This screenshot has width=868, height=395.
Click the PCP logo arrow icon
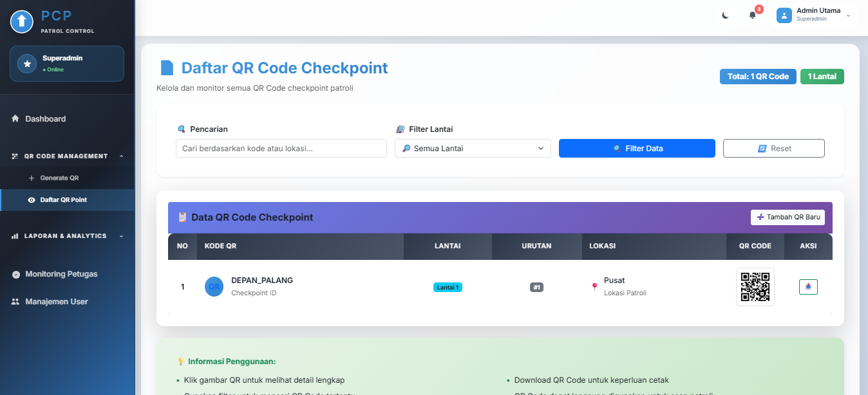click(x=21, y=21)
